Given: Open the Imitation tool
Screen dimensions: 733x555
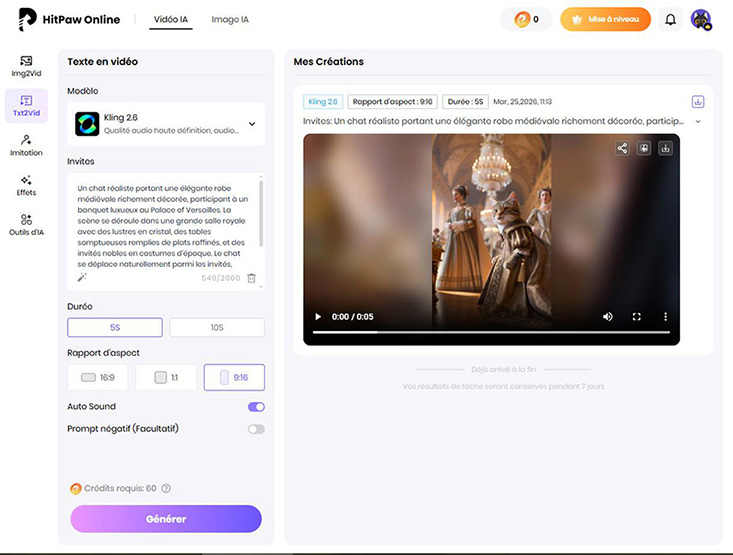Looking at the screenshot, I should [26, 145].
